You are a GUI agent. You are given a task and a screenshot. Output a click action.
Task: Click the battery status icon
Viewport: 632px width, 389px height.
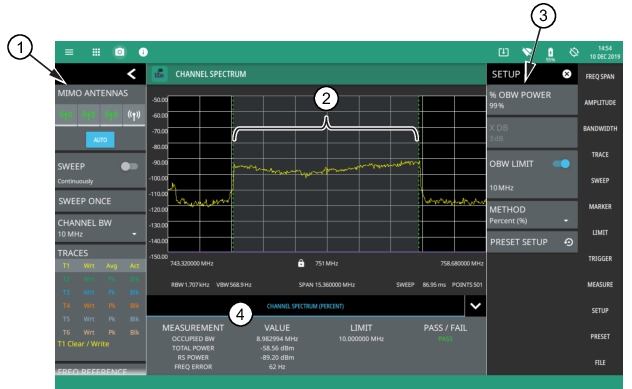point(550,53)
